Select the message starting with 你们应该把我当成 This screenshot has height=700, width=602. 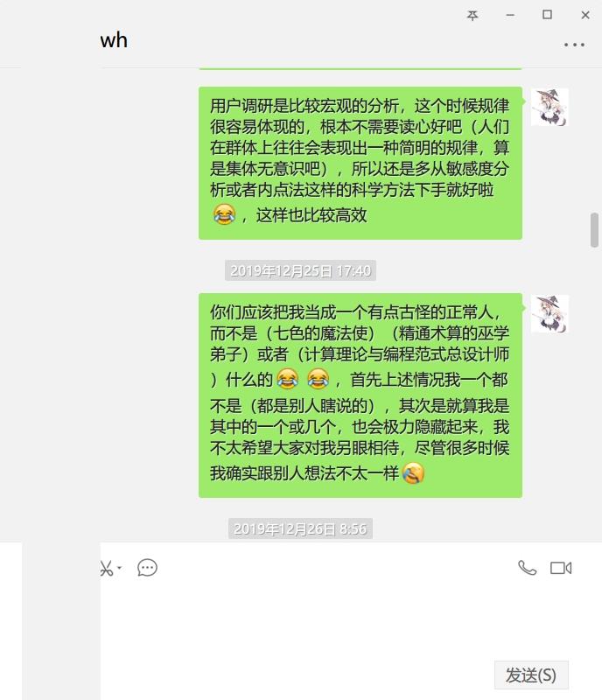[360, 395]
